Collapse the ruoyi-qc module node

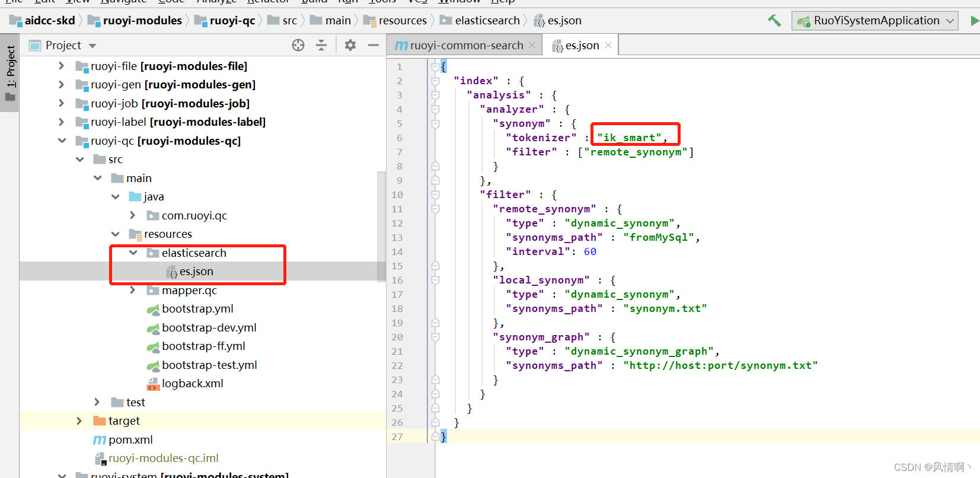(x=62, y=141)
